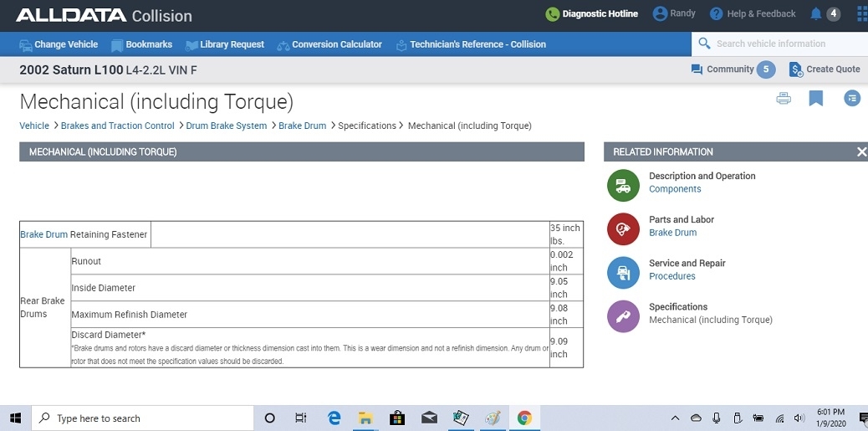This screenshot has height=431, width=868.
Task: Open the Windows Start menu
Action: (15, 418)
